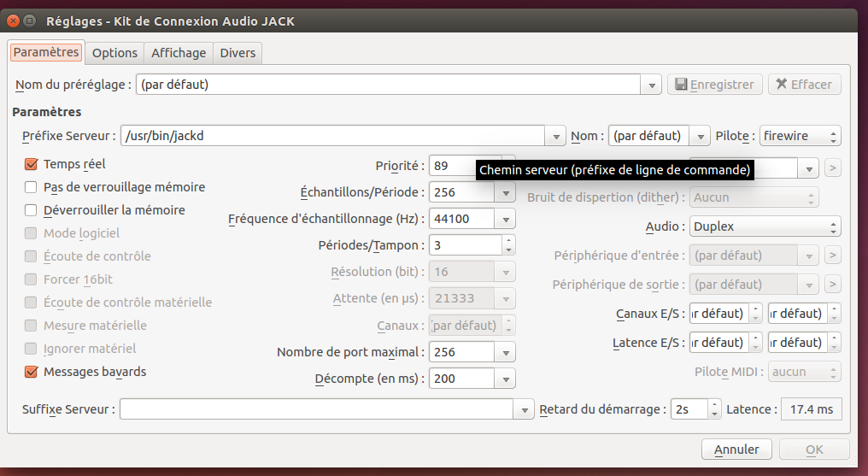Click the Enregistrer button with floppy icon

[x=714, y=85]
